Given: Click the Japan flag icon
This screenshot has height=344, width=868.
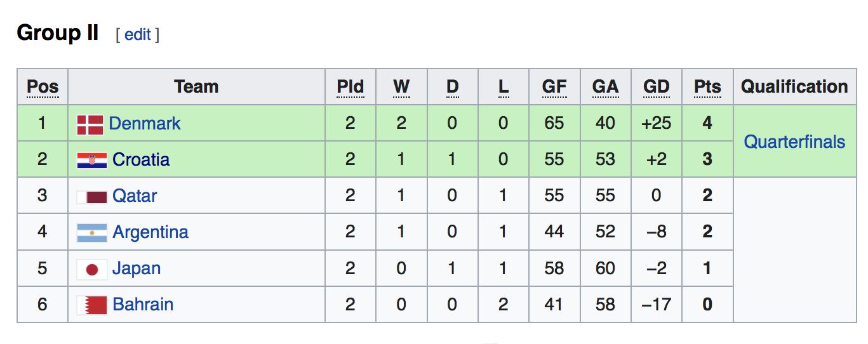Looking at the screenshot, I should tap(92, 269).
